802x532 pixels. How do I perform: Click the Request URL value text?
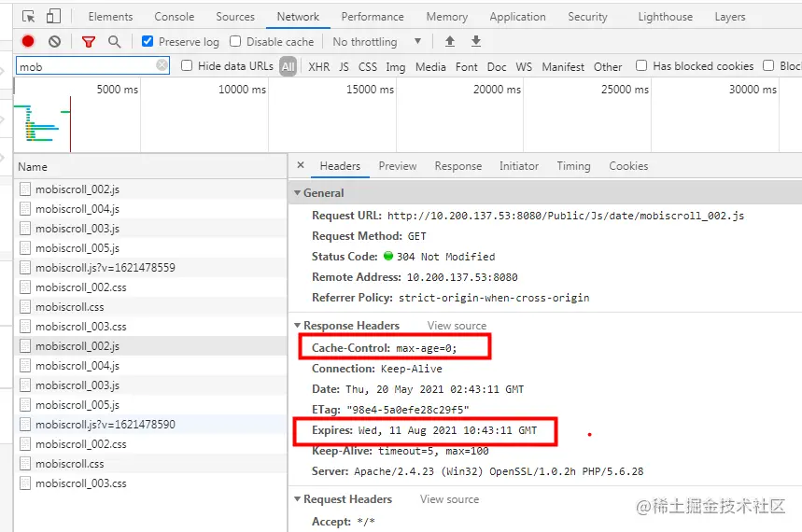(x=566, y=216)
